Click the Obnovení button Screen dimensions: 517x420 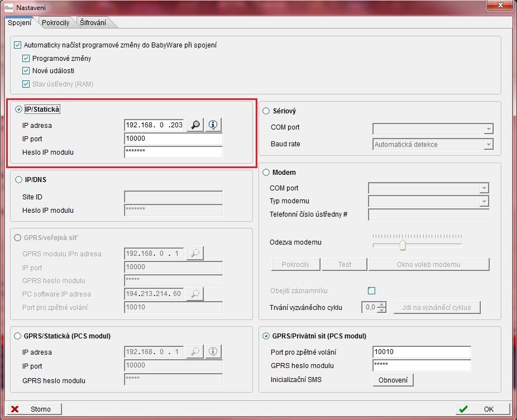[x=393, y=380]
